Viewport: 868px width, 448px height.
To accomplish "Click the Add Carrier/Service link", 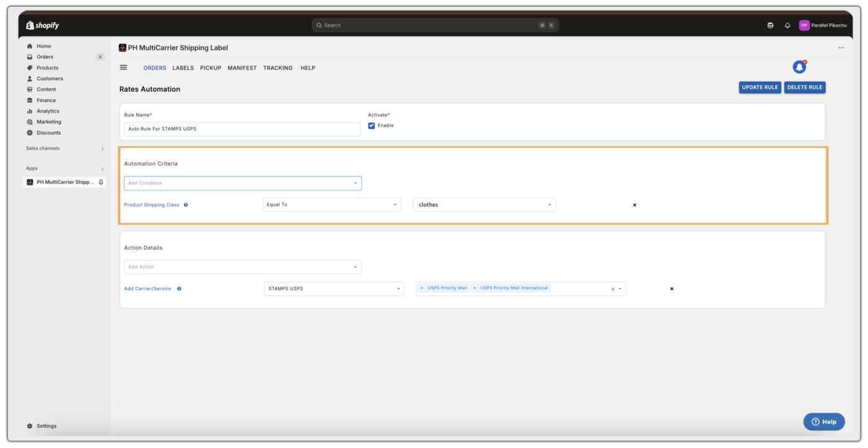I will tap(148, 289).
